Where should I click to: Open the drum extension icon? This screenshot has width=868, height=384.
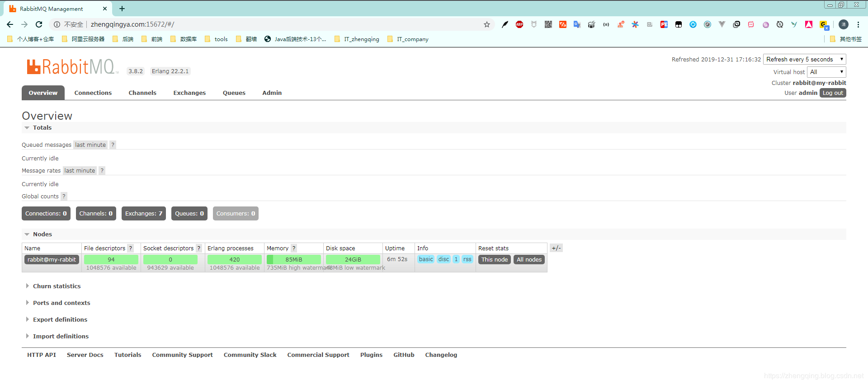[x=592, y=24]
